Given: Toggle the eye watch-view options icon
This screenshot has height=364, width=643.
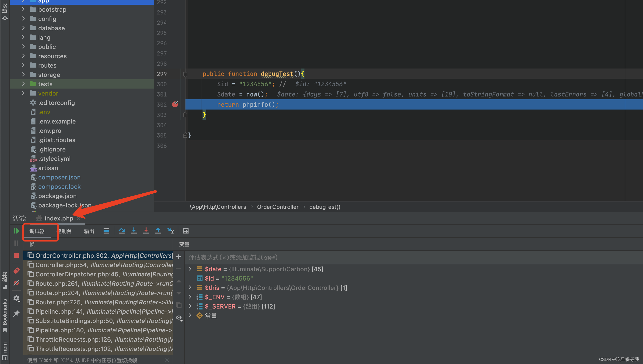Looking at the screenshot, I should (x=179, y=317).
